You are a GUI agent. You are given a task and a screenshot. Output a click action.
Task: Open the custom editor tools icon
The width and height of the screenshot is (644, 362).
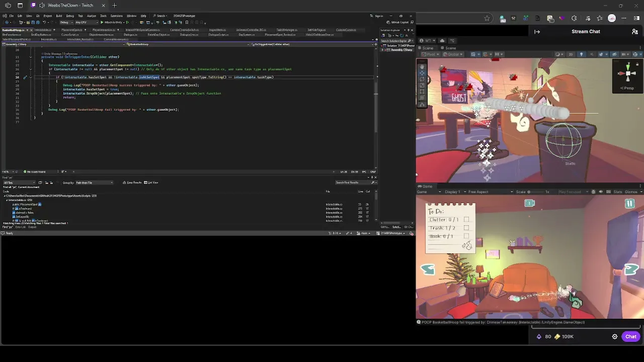[422, 105]
